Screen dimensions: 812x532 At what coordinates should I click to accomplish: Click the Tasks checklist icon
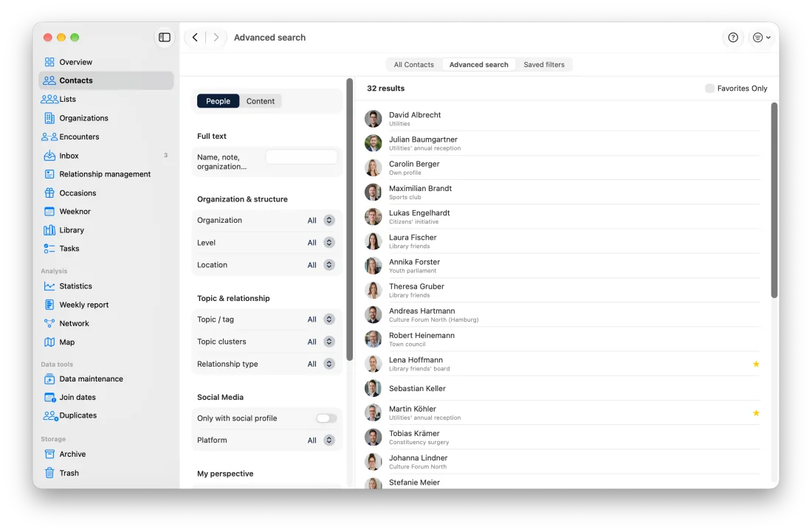pyautogui.click(x=49, y=249)
